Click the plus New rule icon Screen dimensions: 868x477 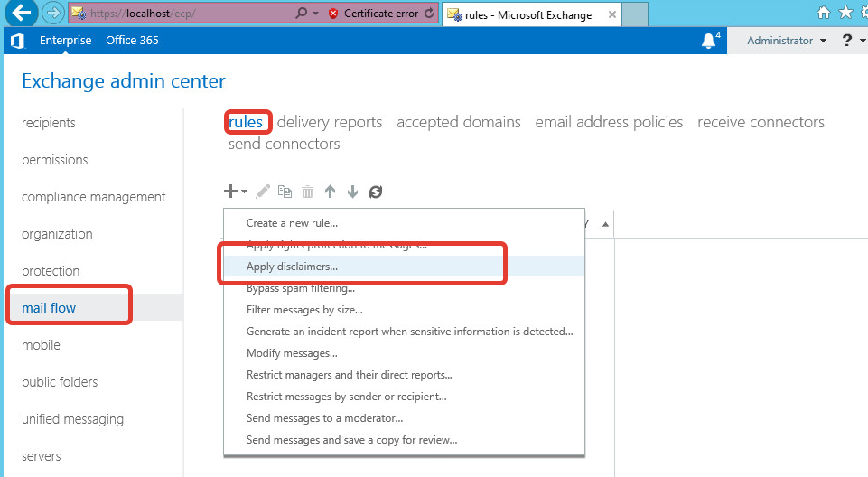pos(231,192)
